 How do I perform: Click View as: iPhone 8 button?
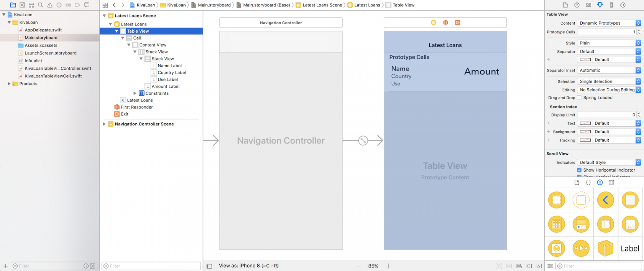click(248, 266)
